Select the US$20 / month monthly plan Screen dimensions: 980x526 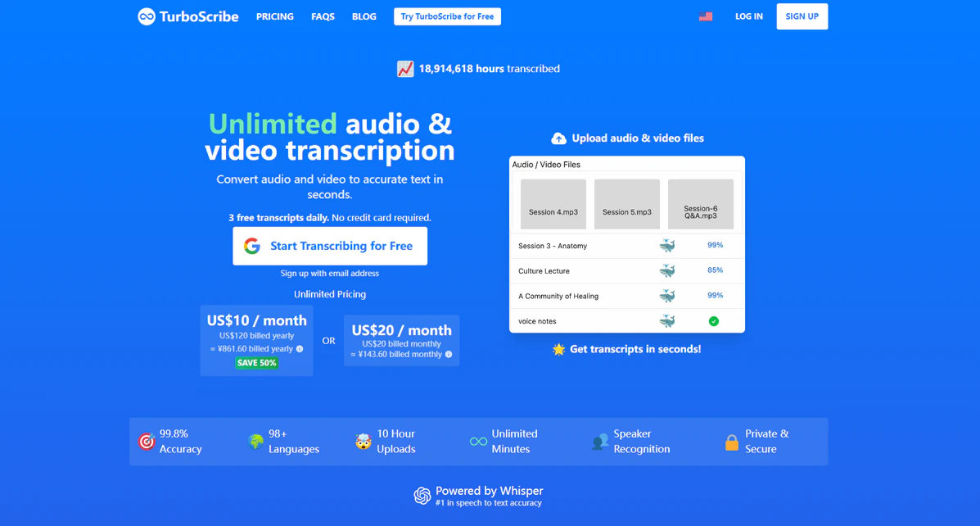pos(401,340)
